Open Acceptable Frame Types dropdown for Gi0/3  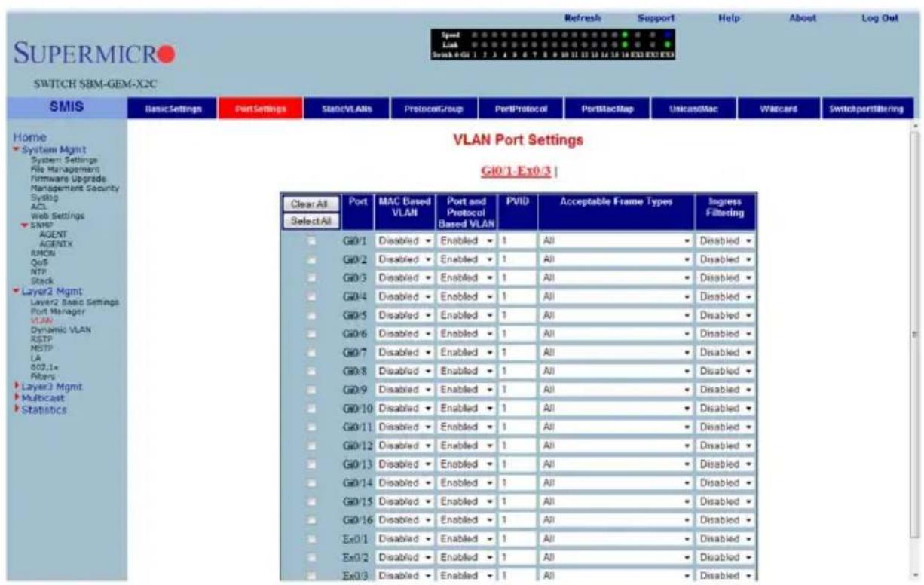pyautogui.click(x=615, y=278)
